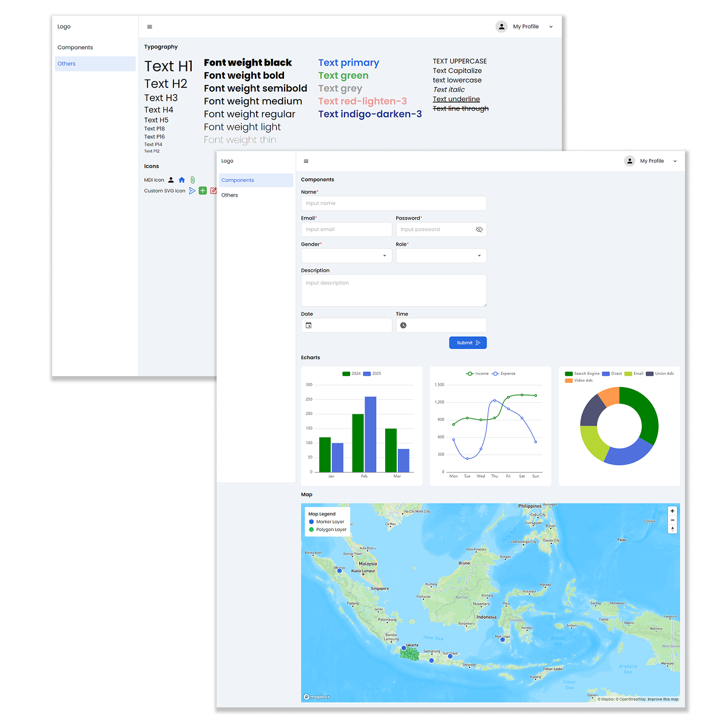Select Components in front window sidebar
This screenshot has height=728, width=728.
(x=256, y=180)
